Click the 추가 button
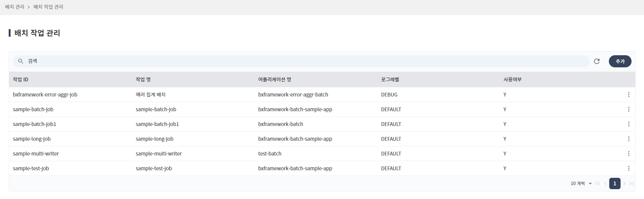The image size is (644, 199). [x=620, y=61]
